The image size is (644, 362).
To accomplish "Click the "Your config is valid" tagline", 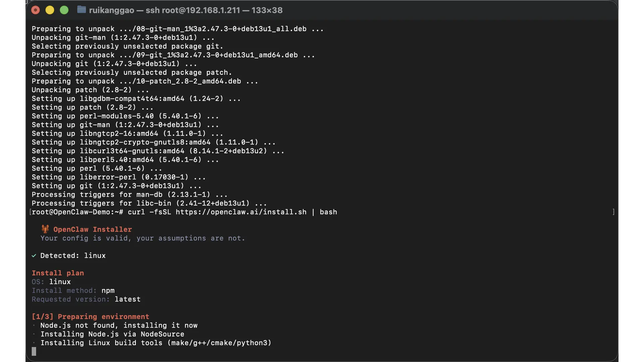I will pos(143,238).
